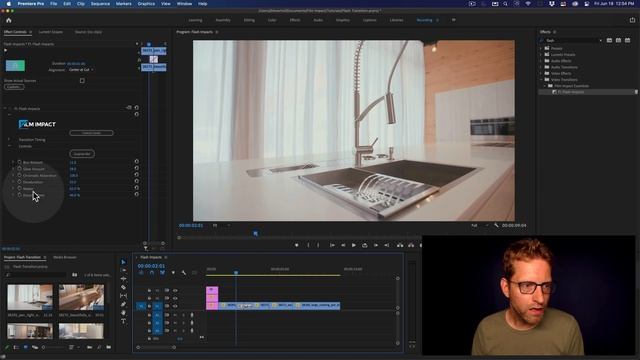Open the Full playback resolution dropdown
This screenshot has height=360, width=640.
click(x=480, y=225)
